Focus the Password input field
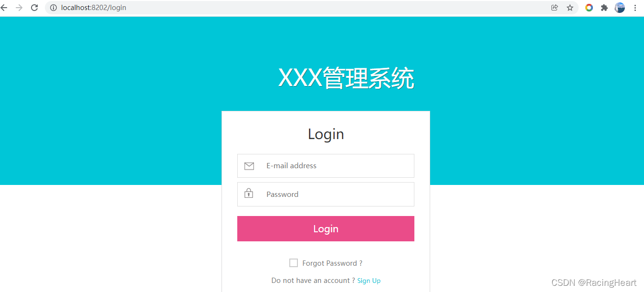This screenshot has width=644, height=292. [x=326, y=194]
